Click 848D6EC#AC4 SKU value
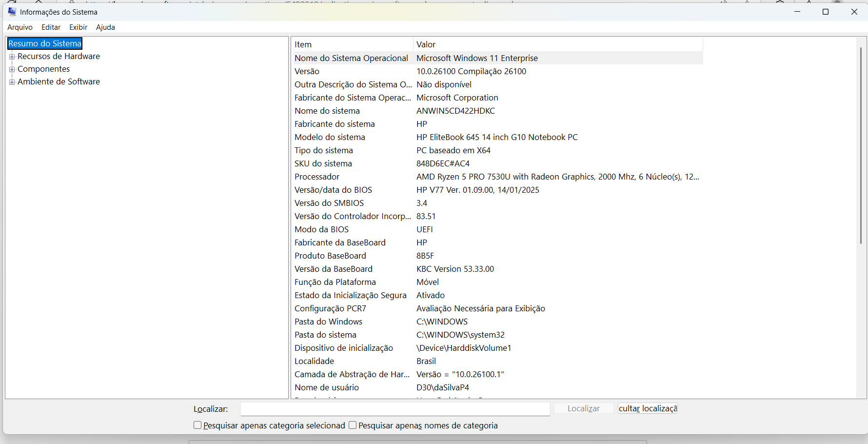The image size is (868, 444). [x=443, y=163]
